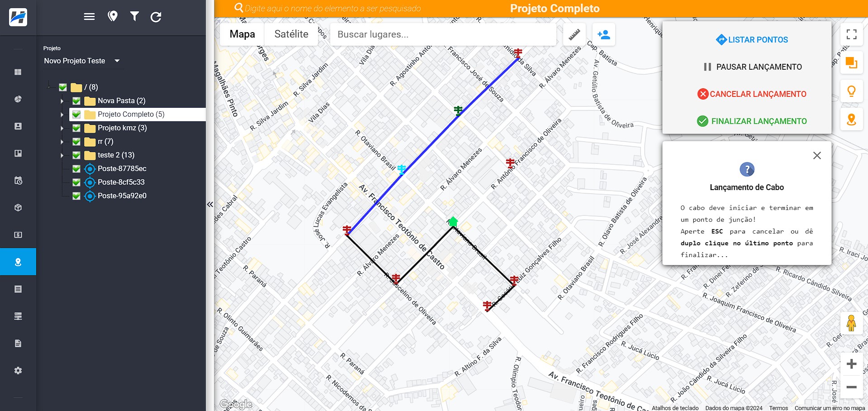The width and height of the screenshot is (868, 411).
Task: Expand the Nova Pasta folder arrow
Action: (62, 101)
